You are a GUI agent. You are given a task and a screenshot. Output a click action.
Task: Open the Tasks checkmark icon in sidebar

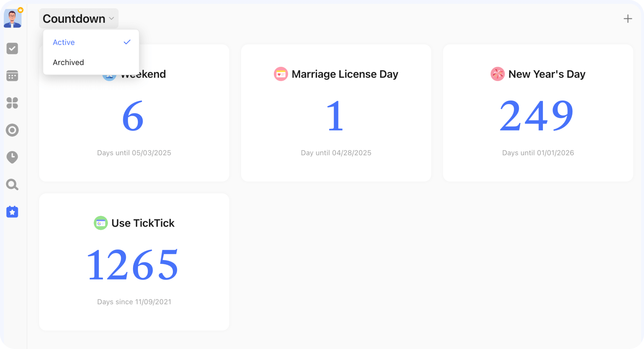click(x=12, y=48)
